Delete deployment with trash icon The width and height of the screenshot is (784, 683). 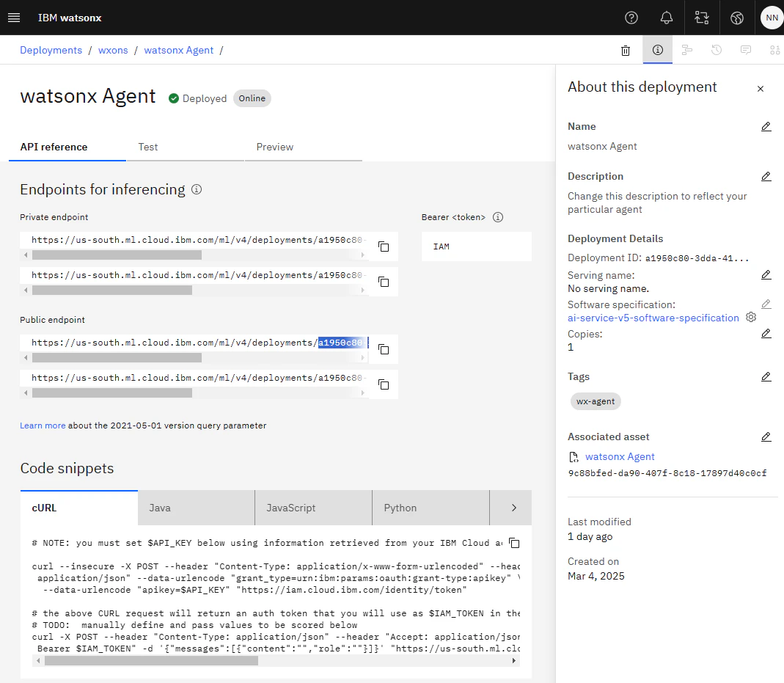tap(626, 50)
